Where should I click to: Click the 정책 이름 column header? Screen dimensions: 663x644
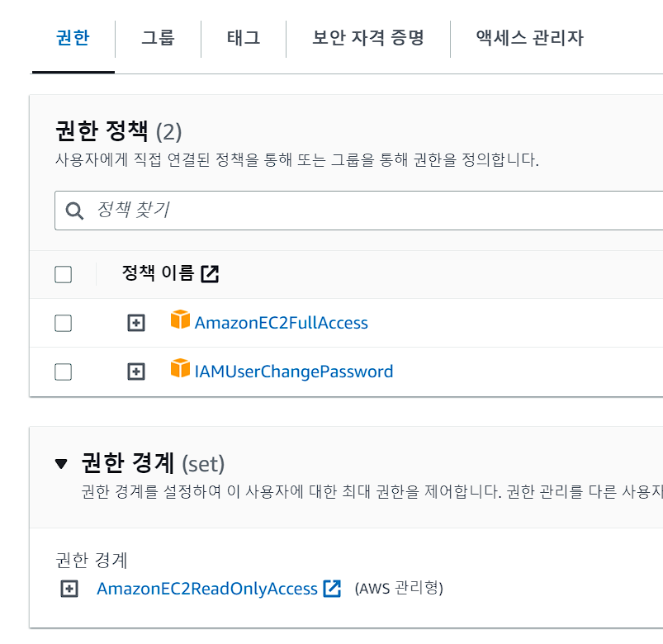point(158,273)
